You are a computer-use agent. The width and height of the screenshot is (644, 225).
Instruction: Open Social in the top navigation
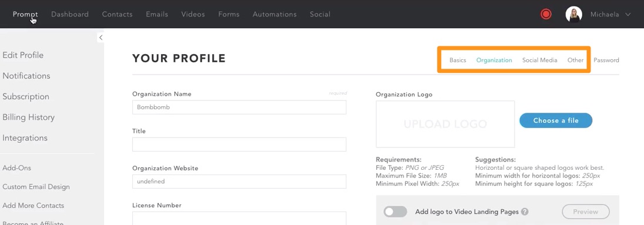click(320, 14)
